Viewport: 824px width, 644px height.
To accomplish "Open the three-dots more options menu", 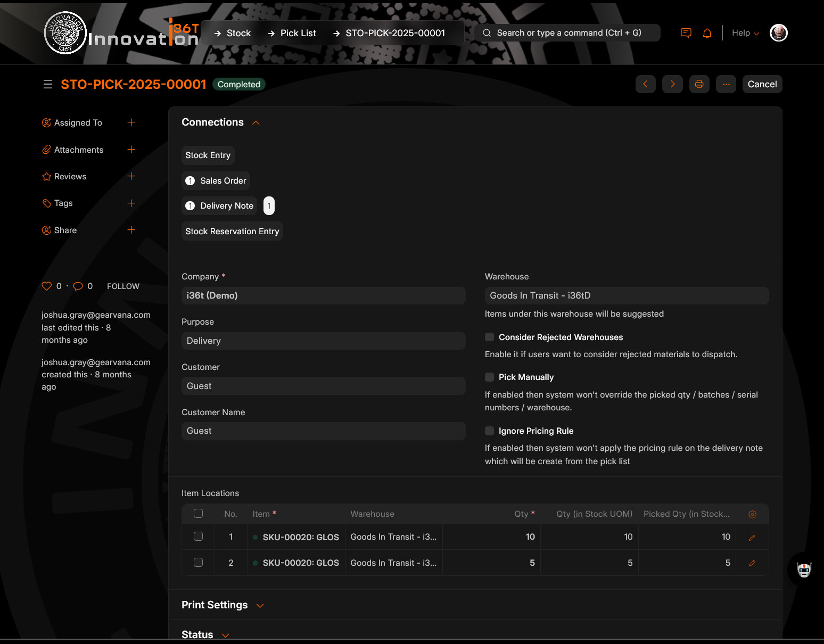I will (x=726, y=84).
